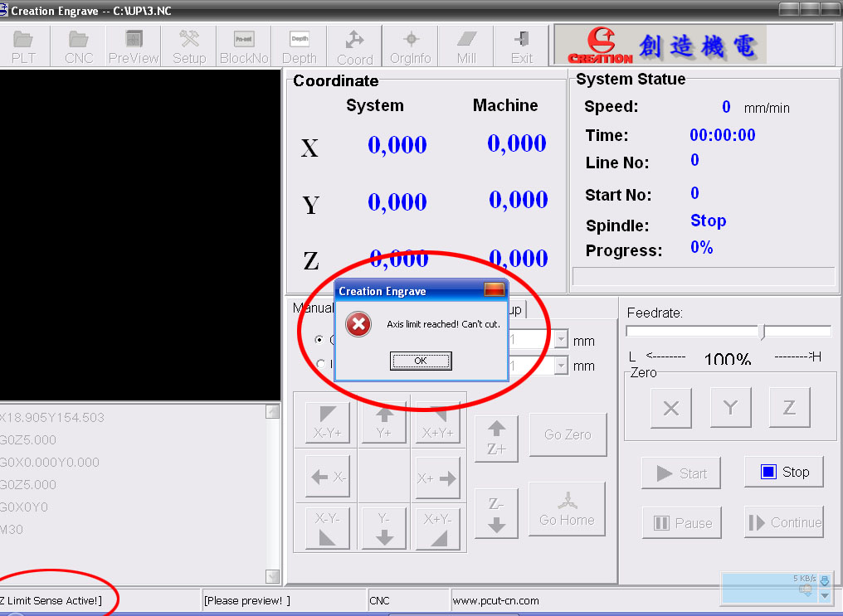The width and height of the screenshot is (843, 616).
Task: Click the G-code list scroll down arrow
Action: click(x=273, y=576)
